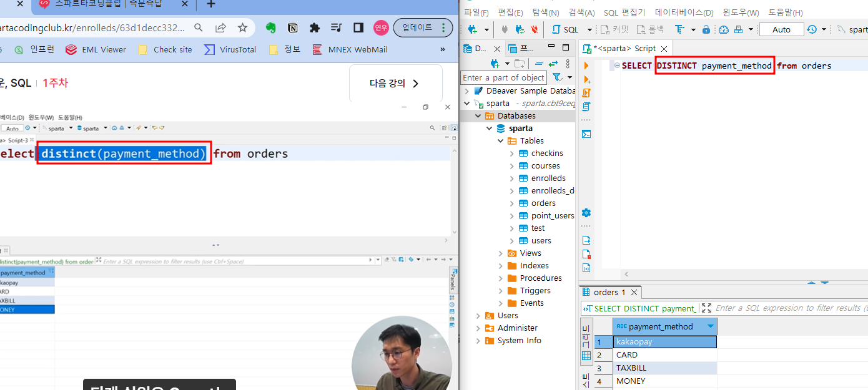Viewport: 868px width, 390px height.
Task: Open explain execution plan icon
Action: [x=586, y=107]
